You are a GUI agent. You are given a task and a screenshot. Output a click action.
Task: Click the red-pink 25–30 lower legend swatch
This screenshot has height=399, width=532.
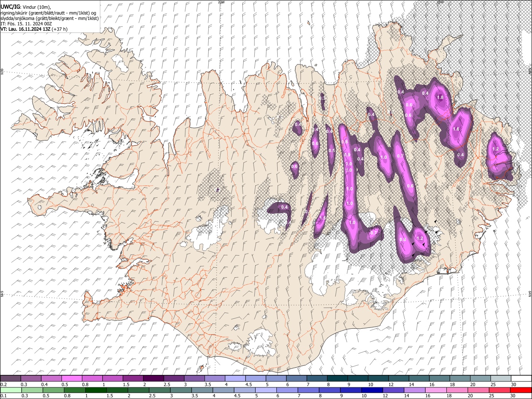(x=500, y=390)
